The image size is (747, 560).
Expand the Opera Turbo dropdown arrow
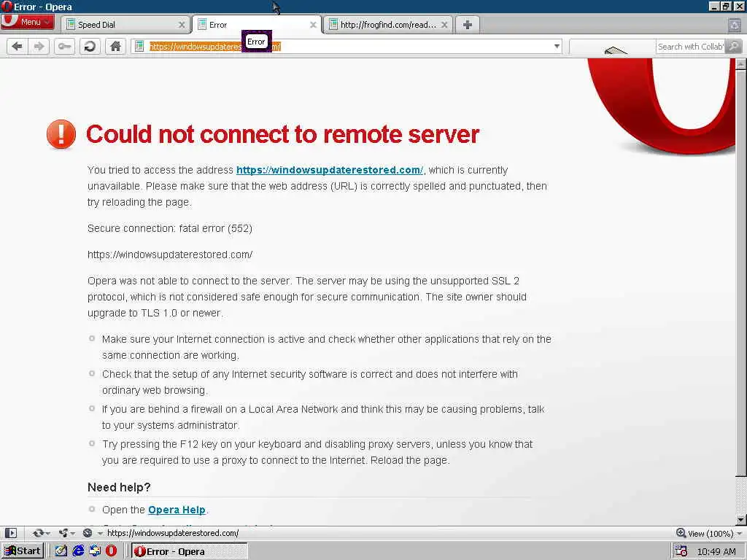point(100,533)
